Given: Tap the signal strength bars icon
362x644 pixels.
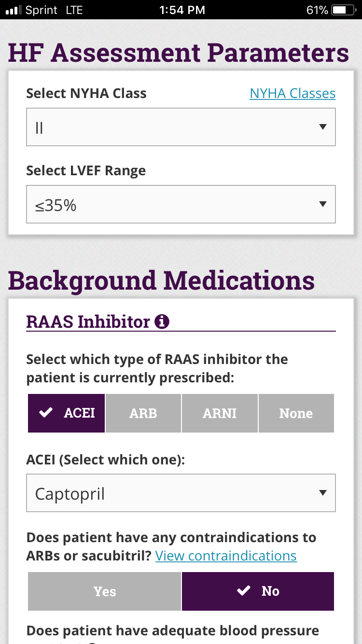Looking at the screenshot, I should (x=12, y=10).
